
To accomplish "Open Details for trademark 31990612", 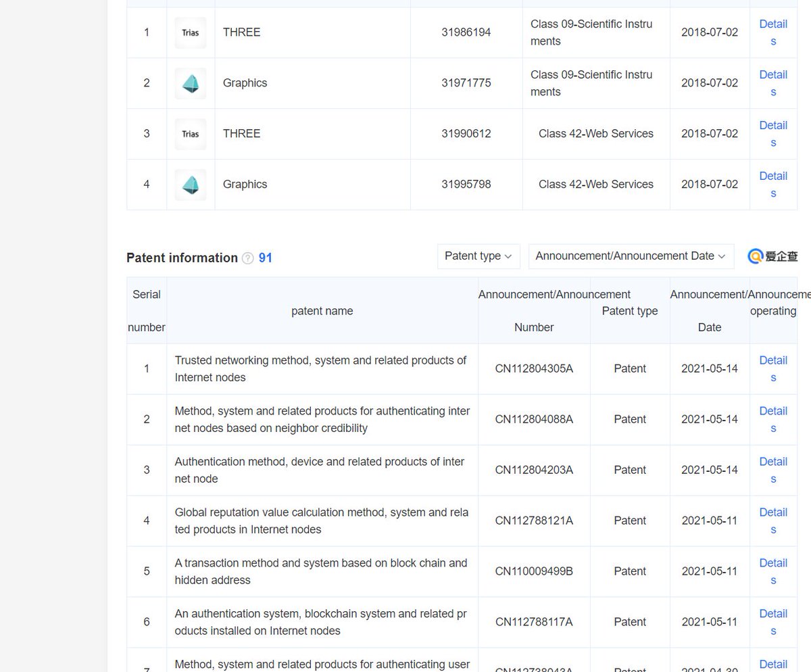I will pyautogui.click(x=773, y=134).
